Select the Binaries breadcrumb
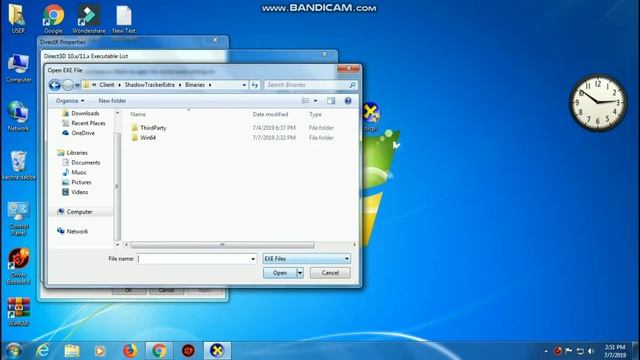The height and width of the screenshot is (360, 640). [x=195, y=85]
